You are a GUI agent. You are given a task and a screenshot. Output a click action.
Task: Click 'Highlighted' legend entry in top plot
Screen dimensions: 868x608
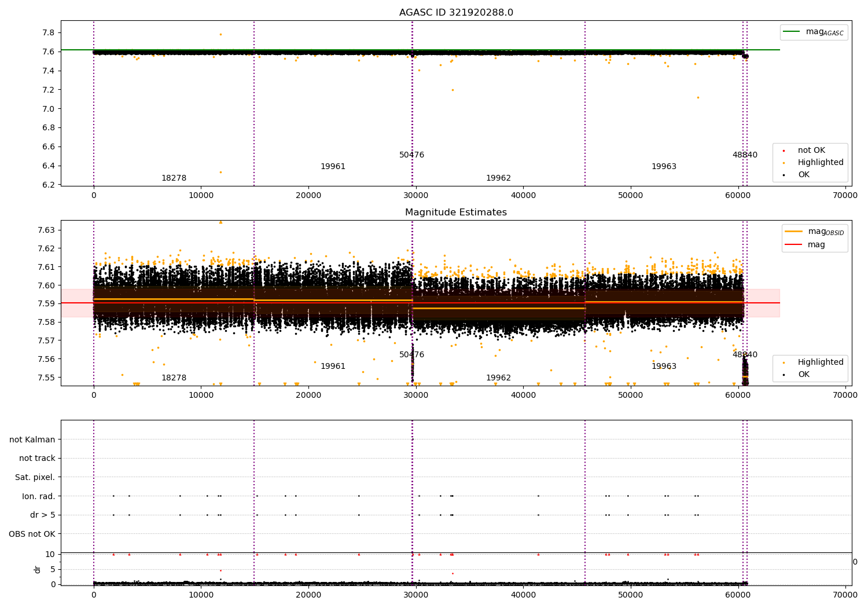pyautogui.click(x=812, y=163)
